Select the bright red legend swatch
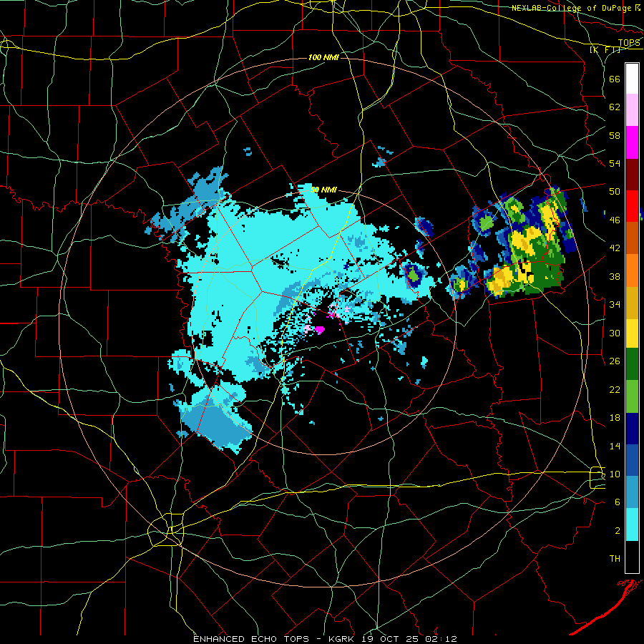Image resolution: width=644 pixels, height=644 pixels. [632, 206]
